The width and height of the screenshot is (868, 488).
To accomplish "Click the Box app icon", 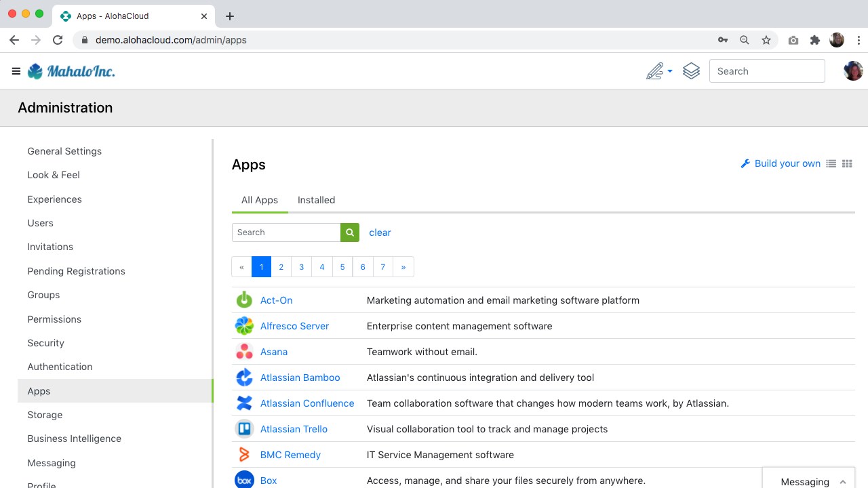I will 244,480.
